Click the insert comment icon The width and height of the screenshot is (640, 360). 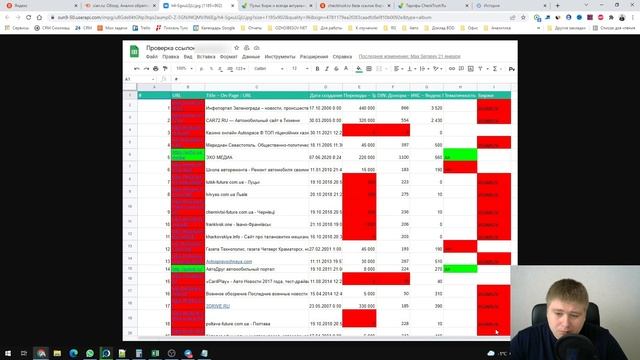pos(461,69)
